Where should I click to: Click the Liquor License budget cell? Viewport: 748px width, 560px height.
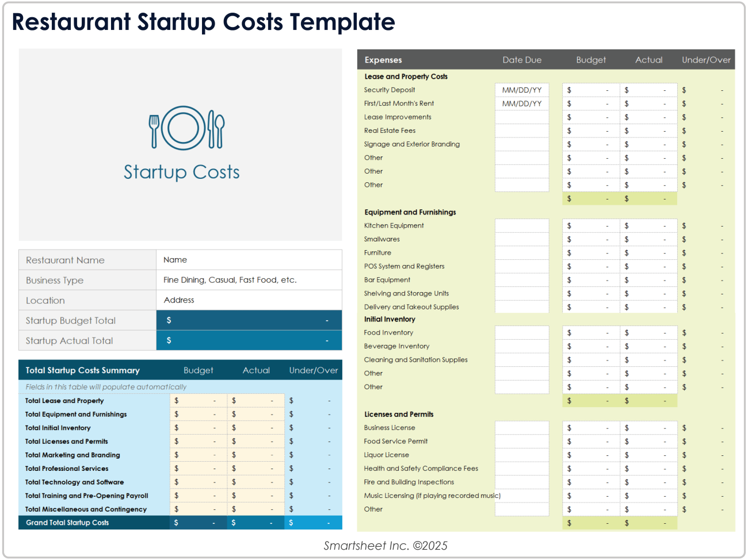[591, 455]
